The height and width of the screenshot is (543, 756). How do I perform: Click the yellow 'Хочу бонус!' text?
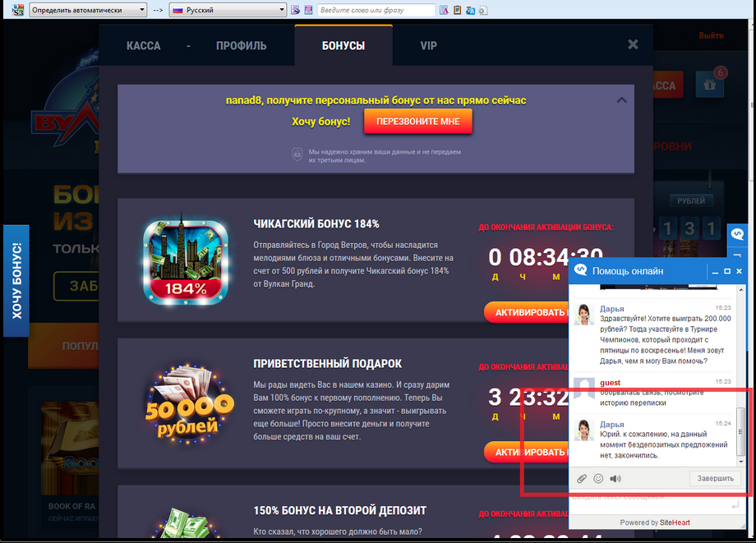coord(320,122)
